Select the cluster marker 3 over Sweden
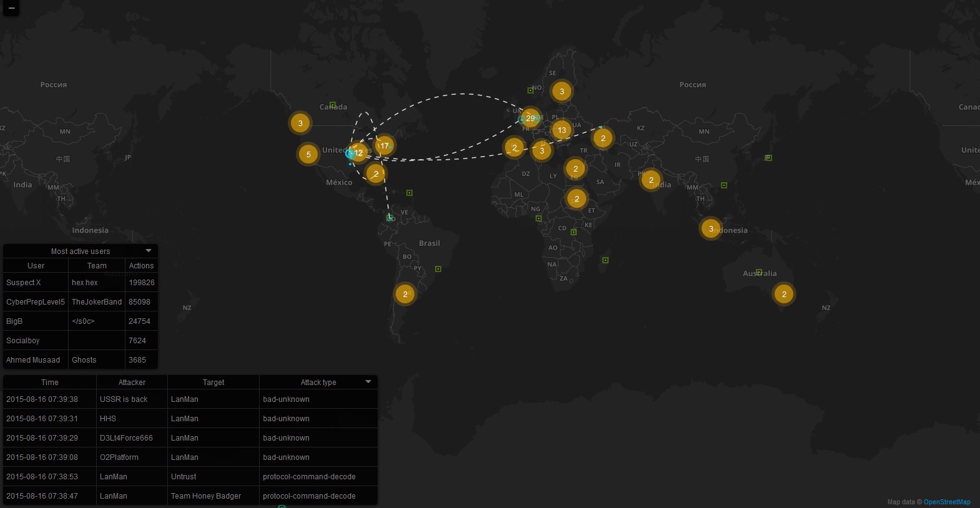The height and width of the screenshot is (508, 980). point(562,91)
